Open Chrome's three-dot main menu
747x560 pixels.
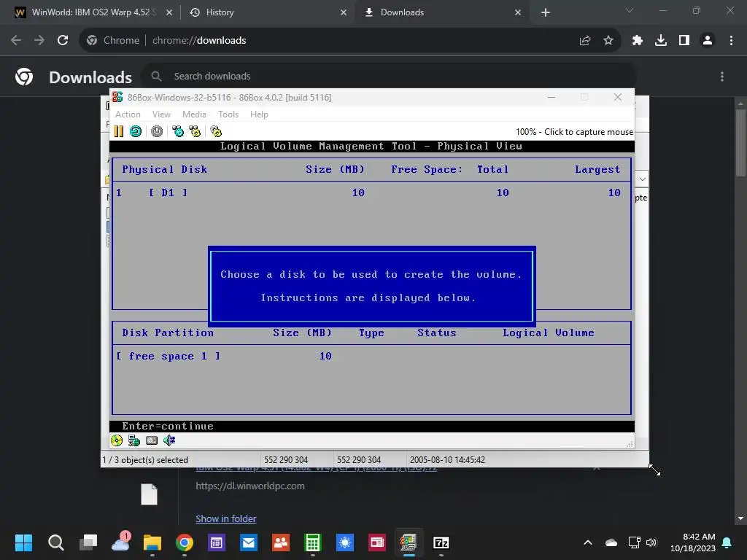click(x=731, y=41)
